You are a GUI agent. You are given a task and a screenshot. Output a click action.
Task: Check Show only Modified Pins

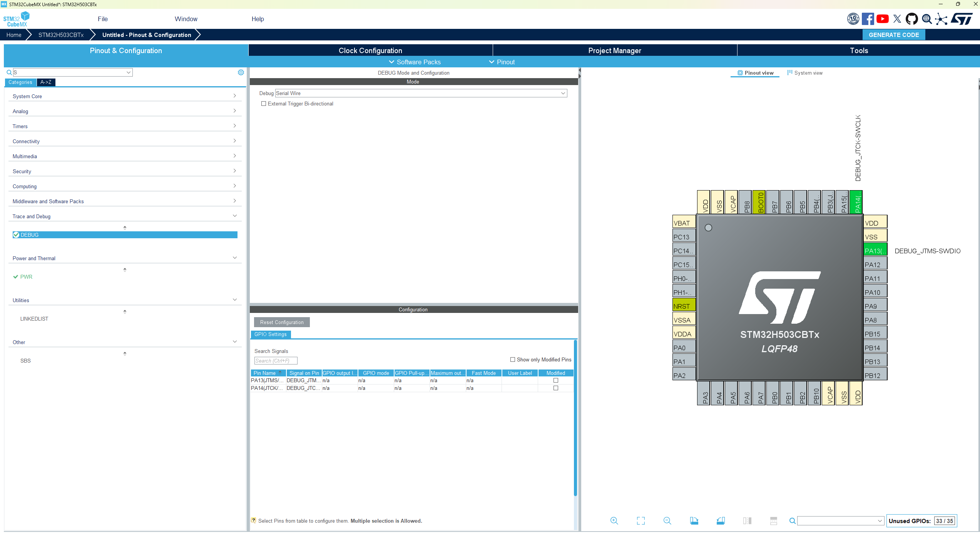click(513, 359)
